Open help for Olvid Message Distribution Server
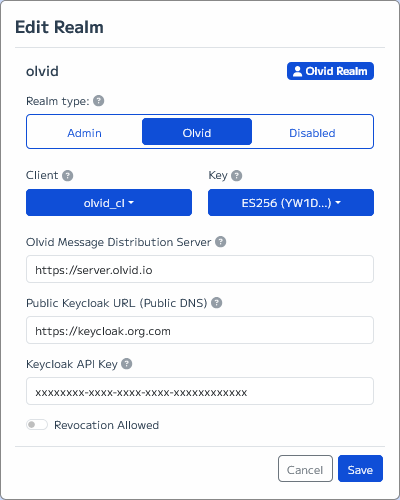 click(221, 242)
